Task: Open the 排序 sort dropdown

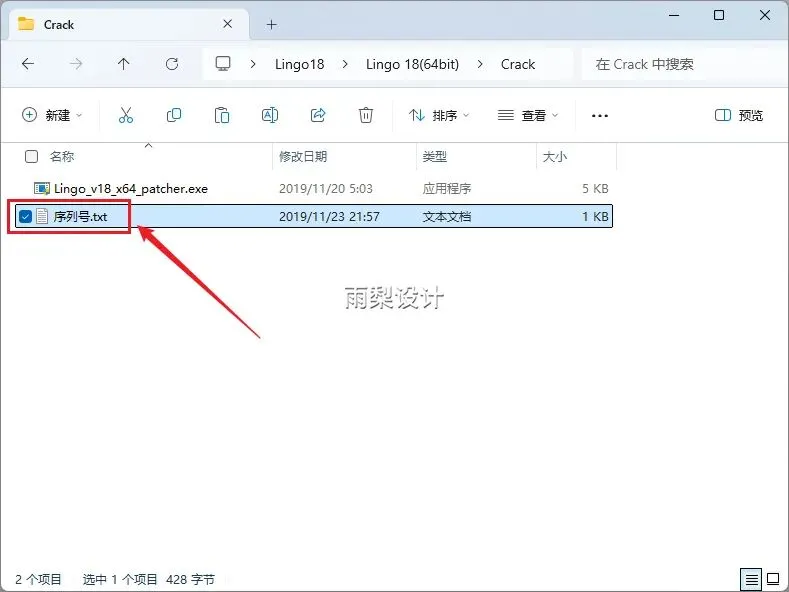Action: [x=439, y=115]
